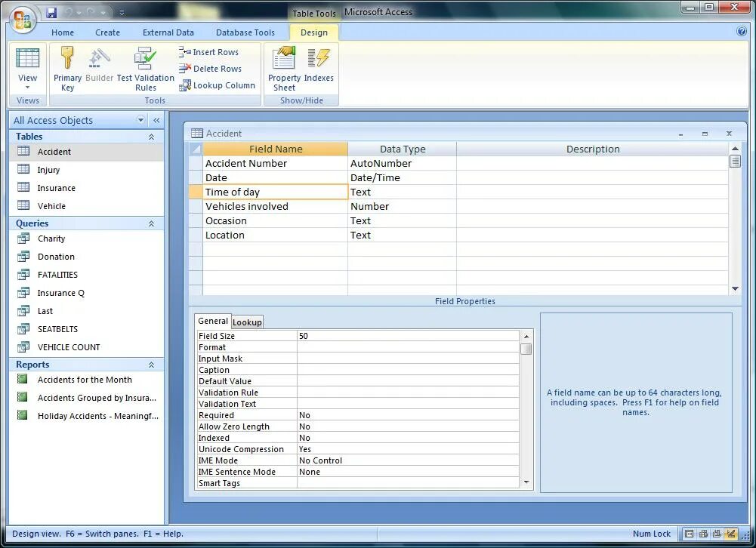Switch to the Create ribbon tab
This screenshot has height=548, width=756.
tap(107, 32)
